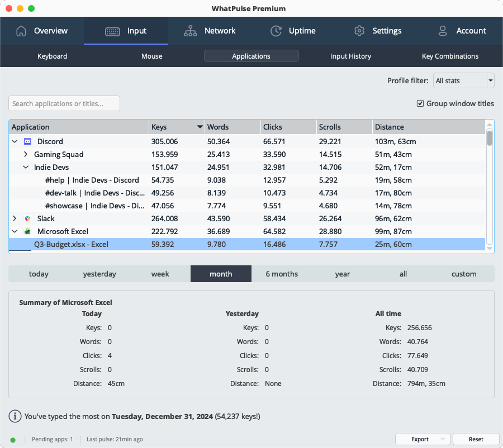Sort by the Clicks column header
The width and height of the screenshot is (503, 448).
click(288, 127)
